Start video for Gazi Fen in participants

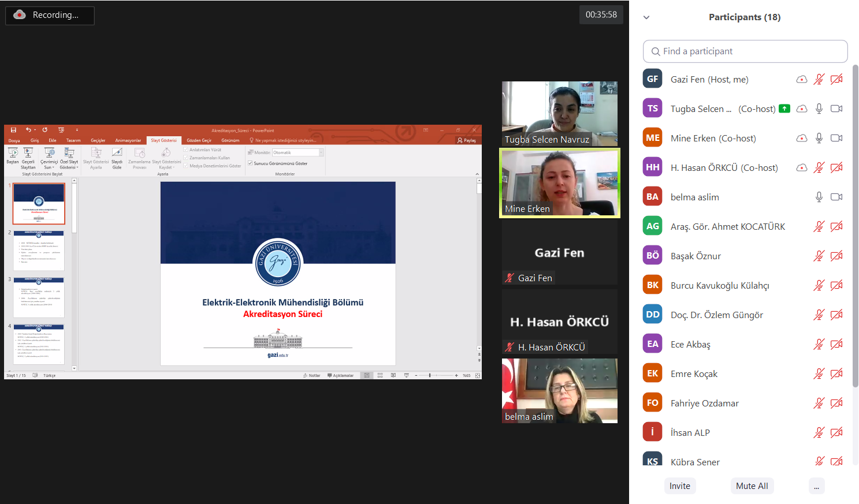point(836,79)
